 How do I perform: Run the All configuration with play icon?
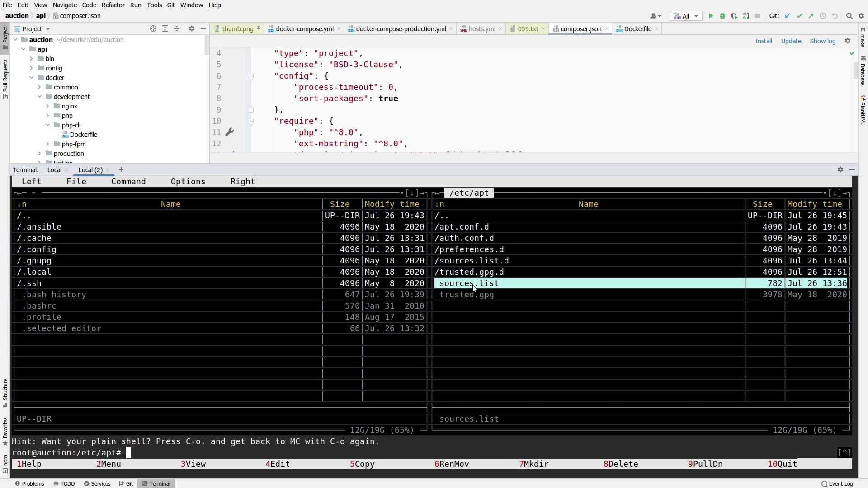[711, 16]
